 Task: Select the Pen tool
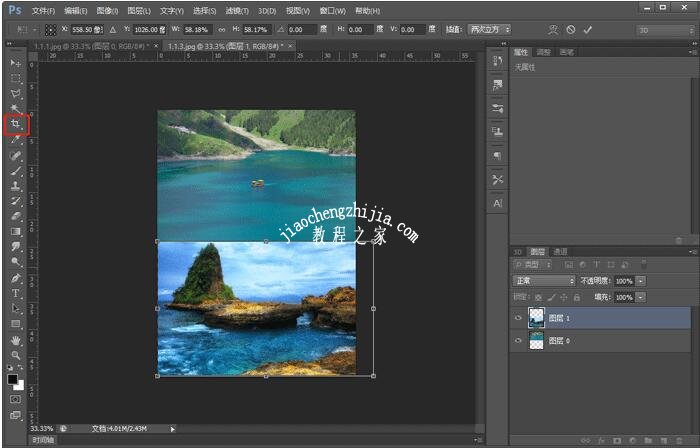(x=16, y=278)
